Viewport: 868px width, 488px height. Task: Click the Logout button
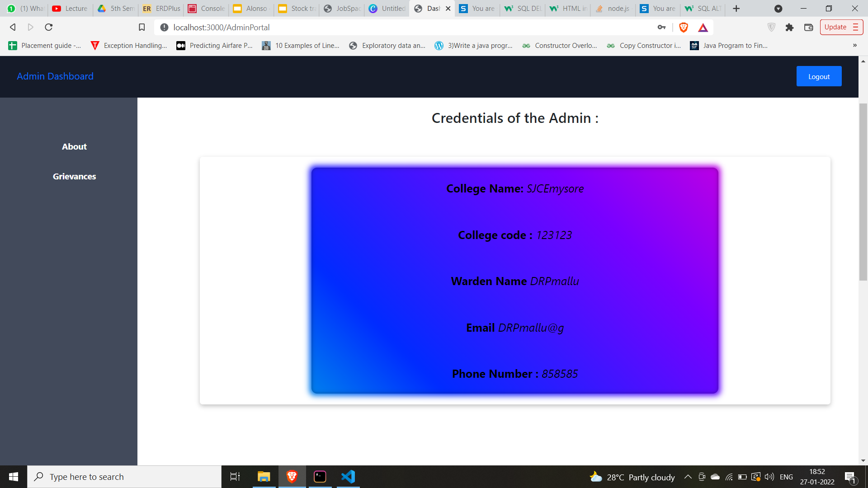[x=818, y=76]
